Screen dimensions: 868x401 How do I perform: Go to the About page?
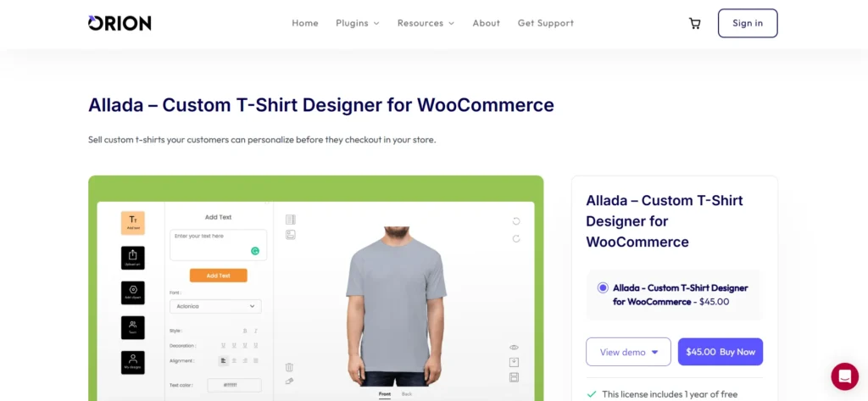click(x=486, y=23)
